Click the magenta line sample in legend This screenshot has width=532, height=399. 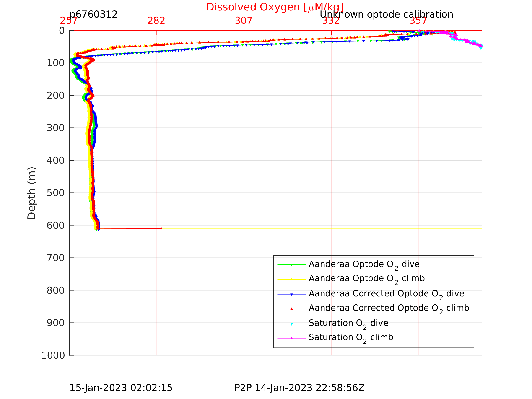tap(291, 338)
